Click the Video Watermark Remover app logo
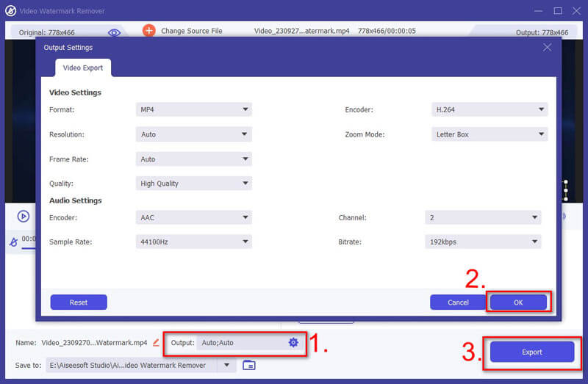 click(10, 11)
